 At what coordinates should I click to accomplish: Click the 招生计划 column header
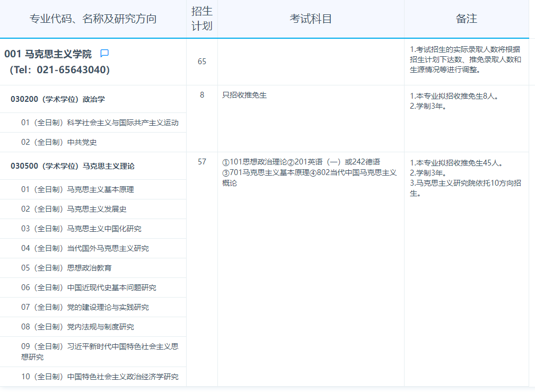coord(201,19)
